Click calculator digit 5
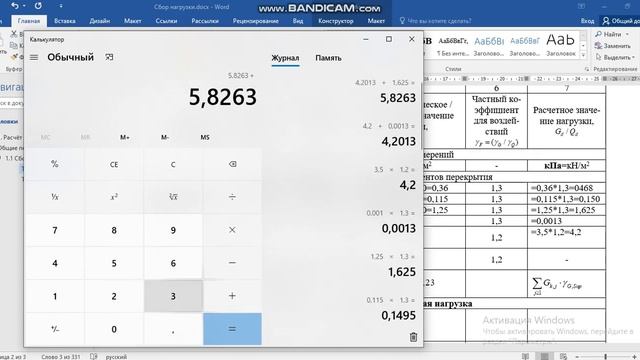 114,263
